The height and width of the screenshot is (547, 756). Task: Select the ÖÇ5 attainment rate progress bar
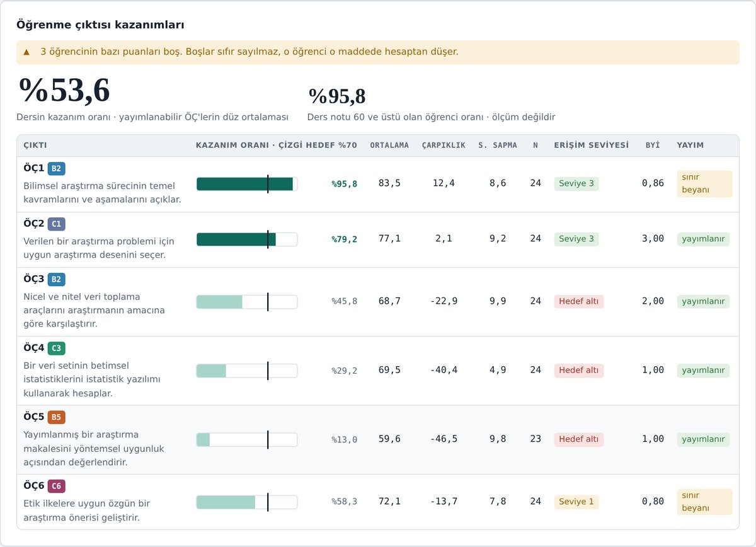click(x=247, y=440)
